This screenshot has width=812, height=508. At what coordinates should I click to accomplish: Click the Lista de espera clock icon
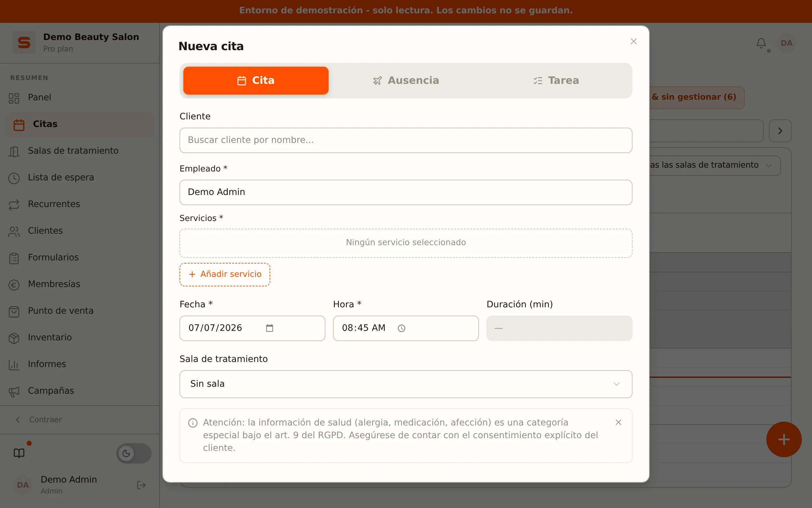[x=14, y=178]
